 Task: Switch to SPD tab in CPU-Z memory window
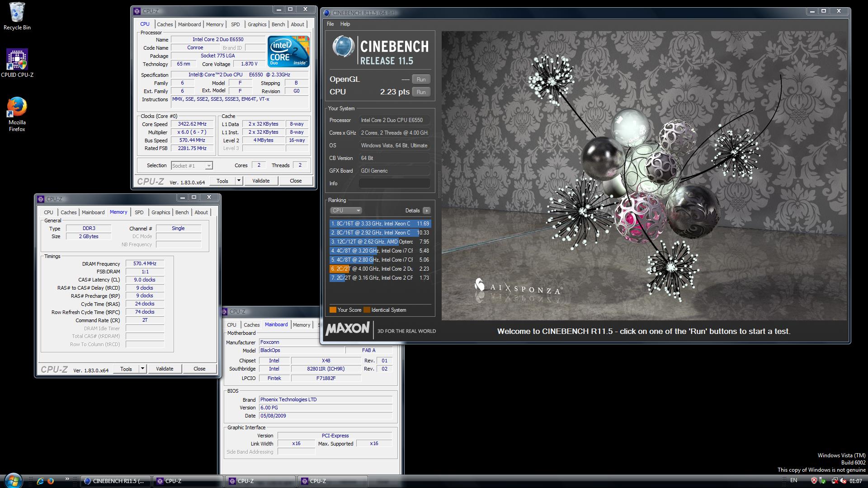click(139, 212)
